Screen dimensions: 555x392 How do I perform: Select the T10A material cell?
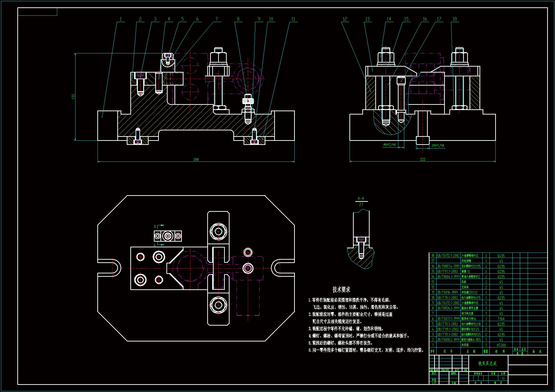coord(501,319)
